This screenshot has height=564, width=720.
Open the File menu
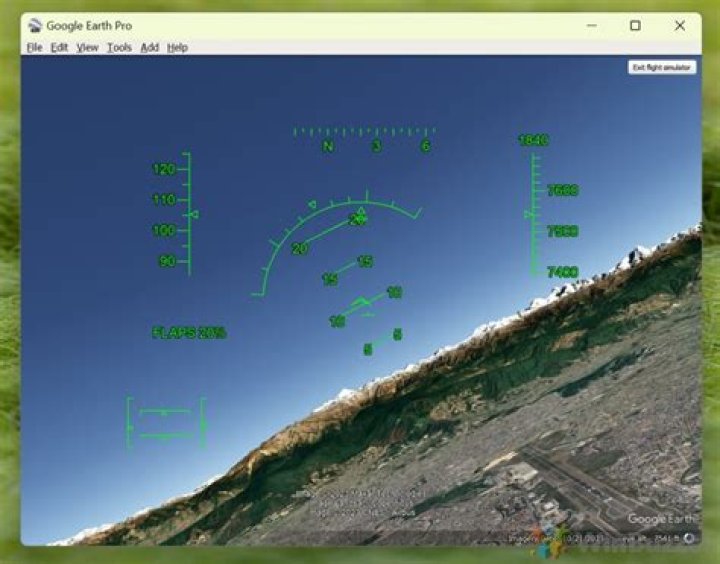tap(34, 47)
